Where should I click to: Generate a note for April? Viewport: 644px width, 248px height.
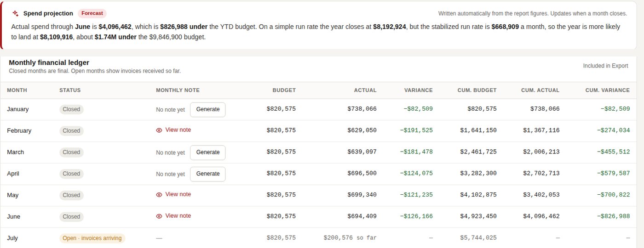click(x=207, y=174)
